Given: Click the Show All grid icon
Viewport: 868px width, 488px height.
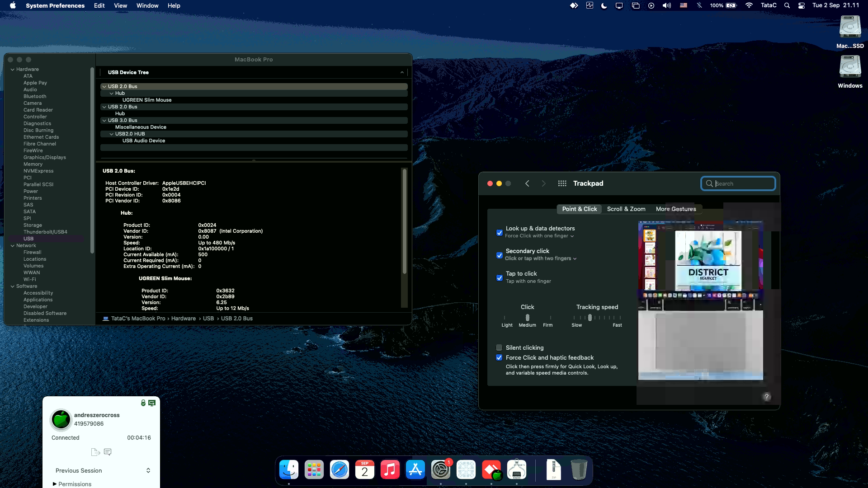Looking at the screenshot, I should click(x=562, y=183).
